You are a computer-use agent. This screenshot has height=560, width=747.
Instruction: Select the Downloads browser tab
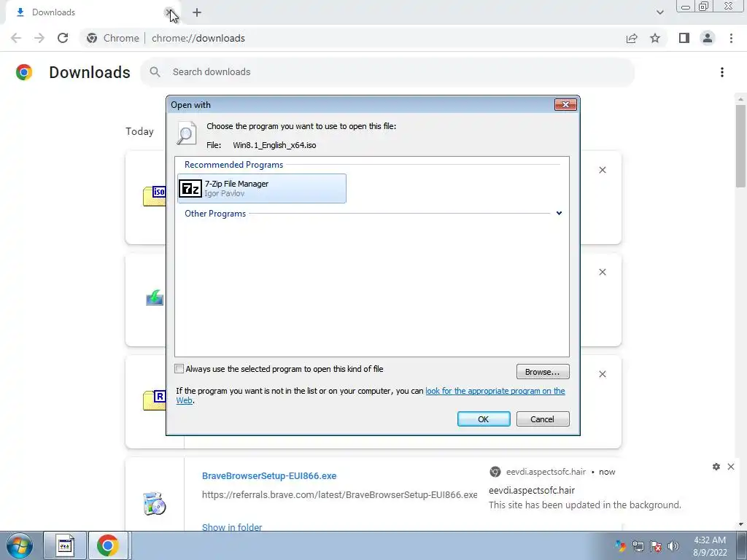coord(90,12)
